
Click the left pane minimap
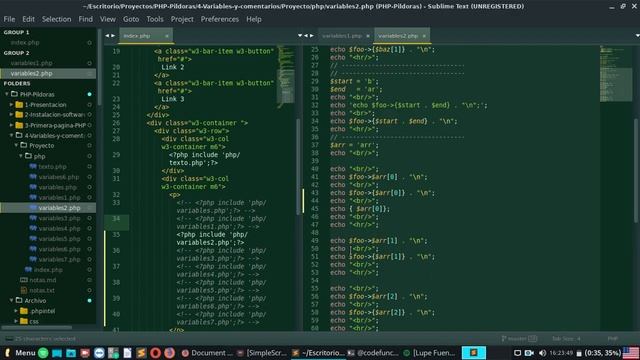[x=286, y=76]
